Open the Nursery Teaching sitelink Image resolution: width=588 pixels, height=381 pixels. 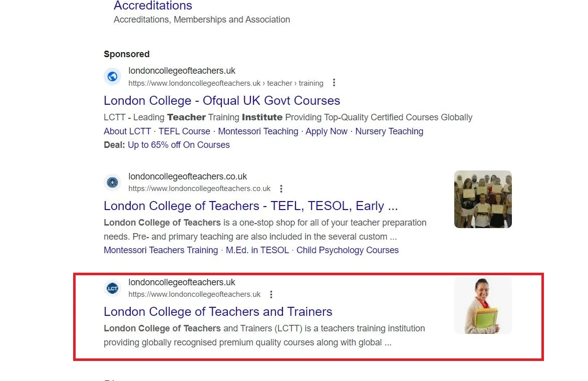pyautogui.click(x=389, y=131)
